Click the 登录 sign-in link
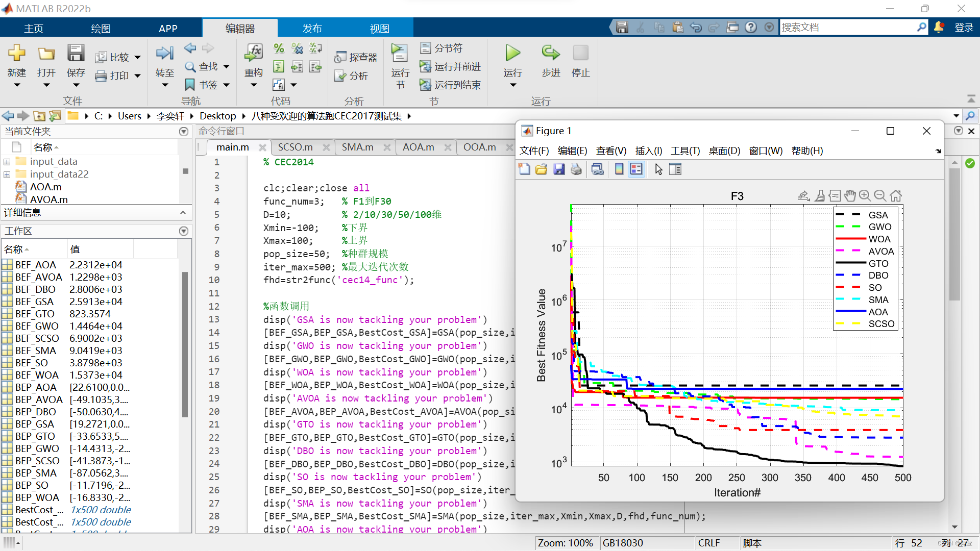Image resolution: width=980 pixels, height=551 pixels. pos(964,28)
